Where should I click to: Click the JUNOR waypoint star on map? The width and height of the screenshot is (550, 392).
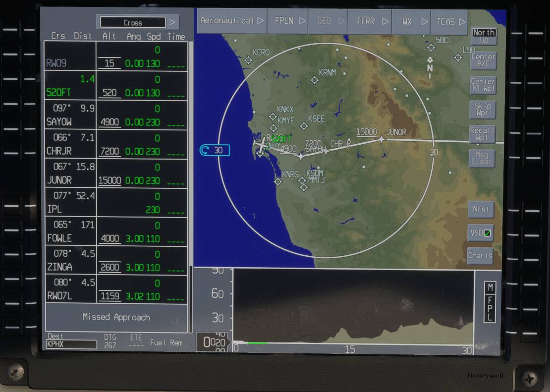point(382,139)
